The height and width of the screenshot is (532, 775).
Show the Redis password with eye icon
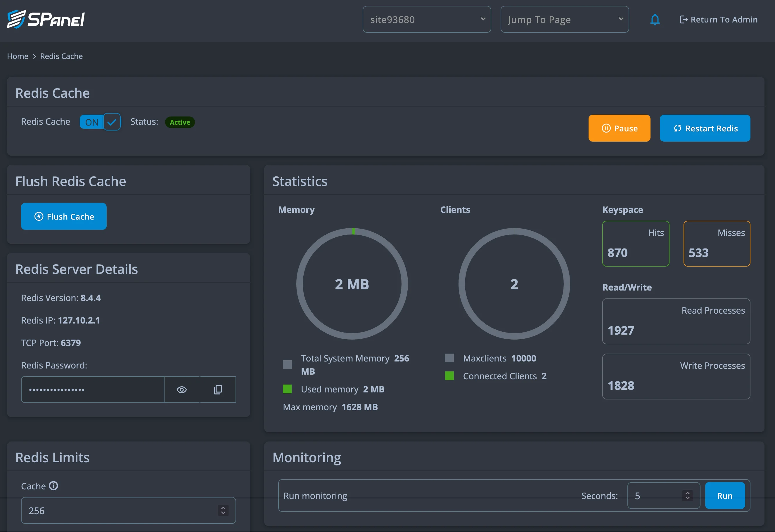pyautogui.click(x=182, y=389)
